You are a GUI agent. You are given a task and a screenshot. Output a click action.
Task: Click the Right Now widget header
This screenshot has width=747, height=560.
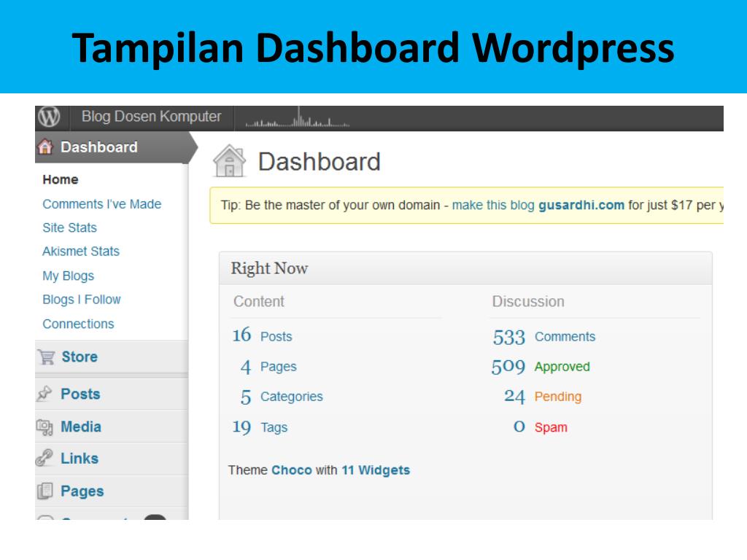pyautogui.click(x=465, y=268)
